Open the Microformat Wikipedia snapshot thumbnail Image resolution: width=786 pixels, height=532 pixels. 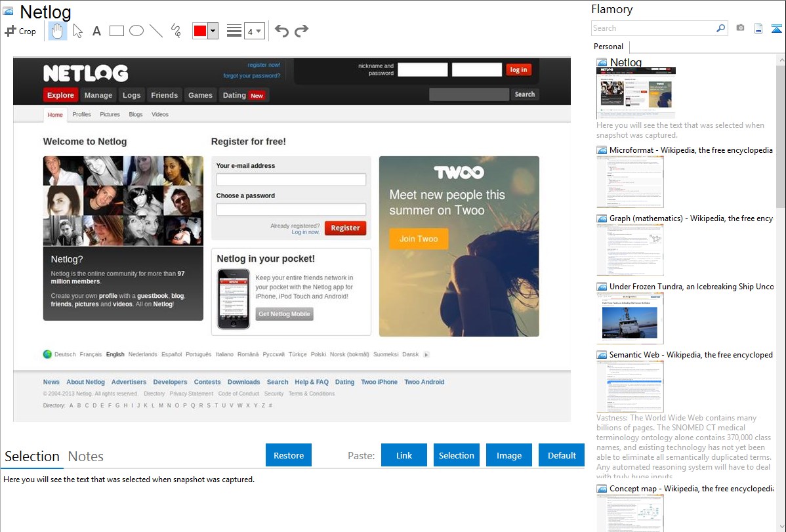(630, 182)
